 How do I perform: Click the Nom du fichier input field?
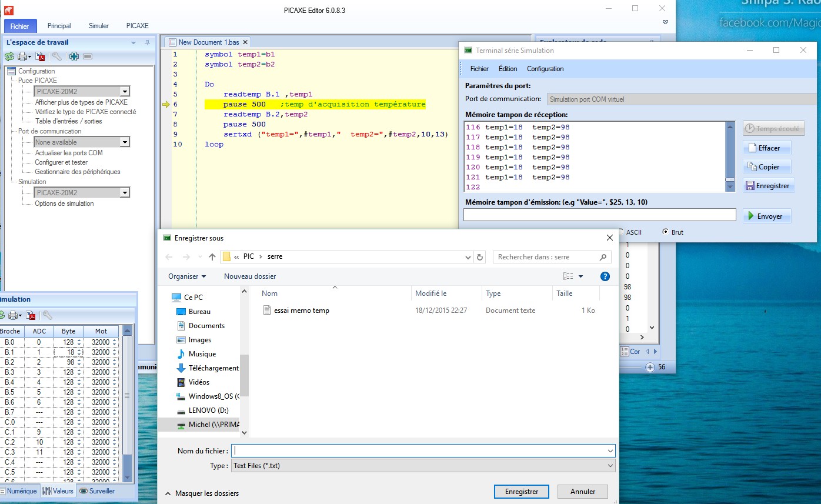(x=418, y=450)
